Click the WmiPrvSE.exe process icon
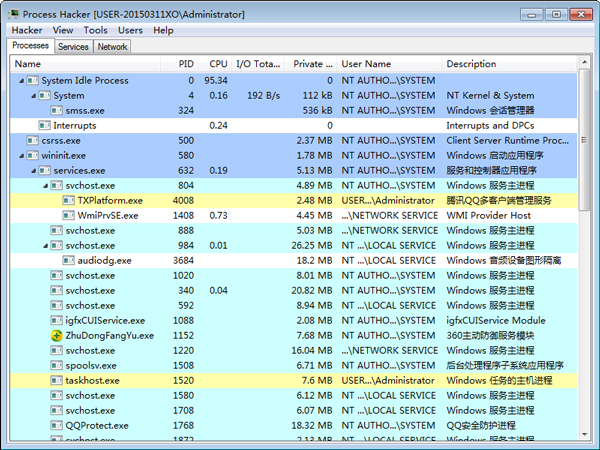600x450 pixels. click(68, 215)
